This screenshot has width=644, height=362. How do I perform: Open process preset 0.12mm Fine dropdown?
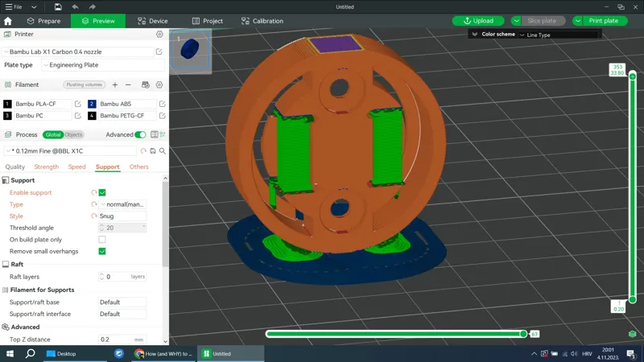pos(70,151)
